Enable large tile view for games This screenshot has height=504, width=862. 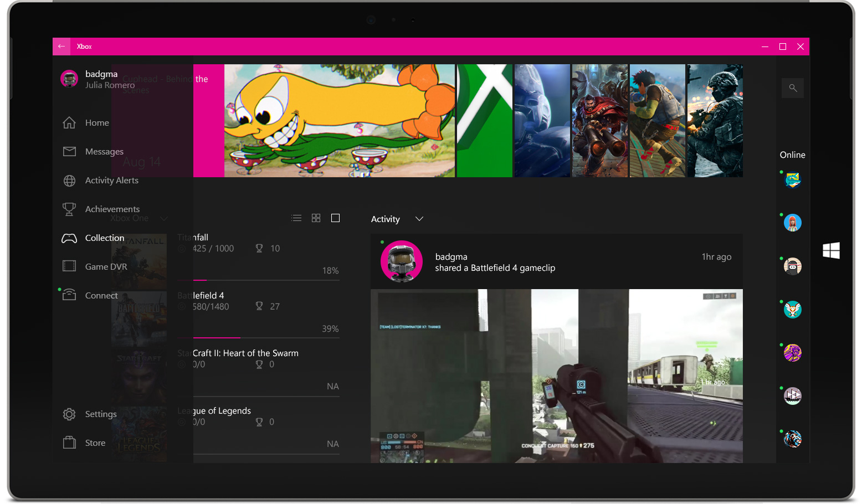[x=335, y=218]
